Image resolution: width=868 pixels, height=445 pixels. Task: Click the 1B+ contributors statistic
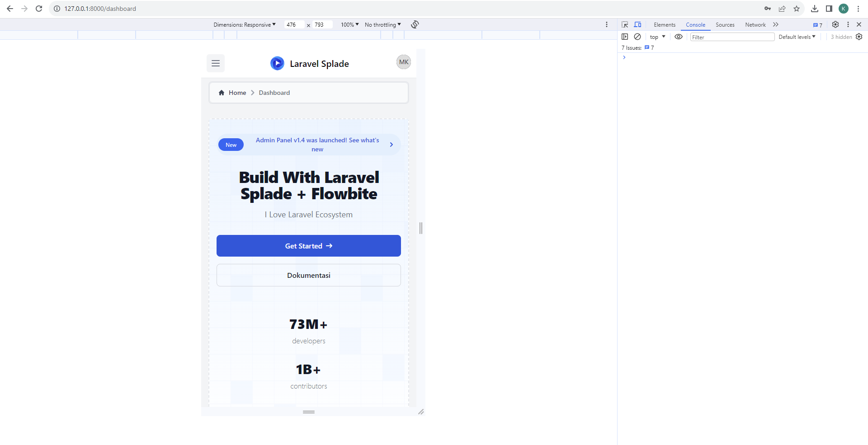pos(309,376)
